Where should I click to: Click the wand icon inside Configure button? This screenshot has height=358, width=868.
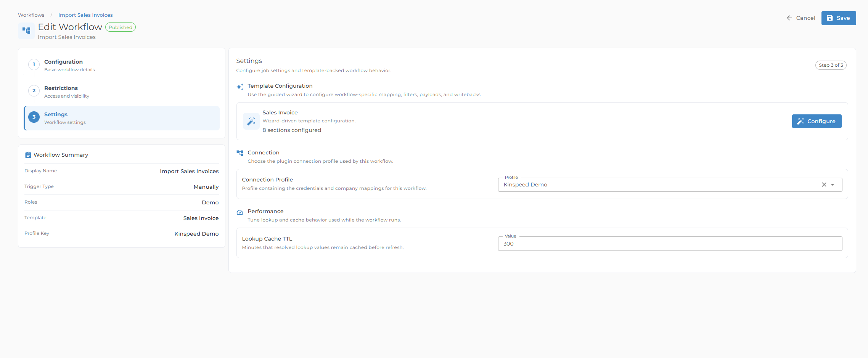click(x=800, y=121)
